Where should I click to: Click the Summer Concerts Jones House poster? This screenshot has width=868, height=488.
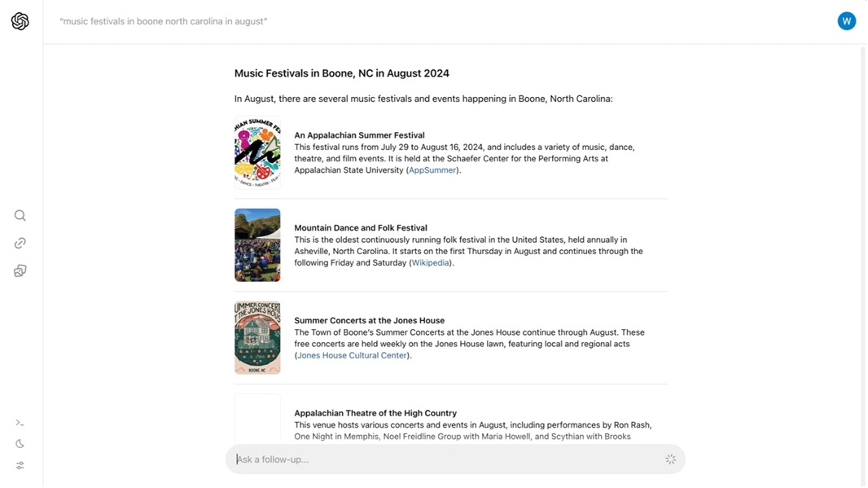[x=257, y=338]
